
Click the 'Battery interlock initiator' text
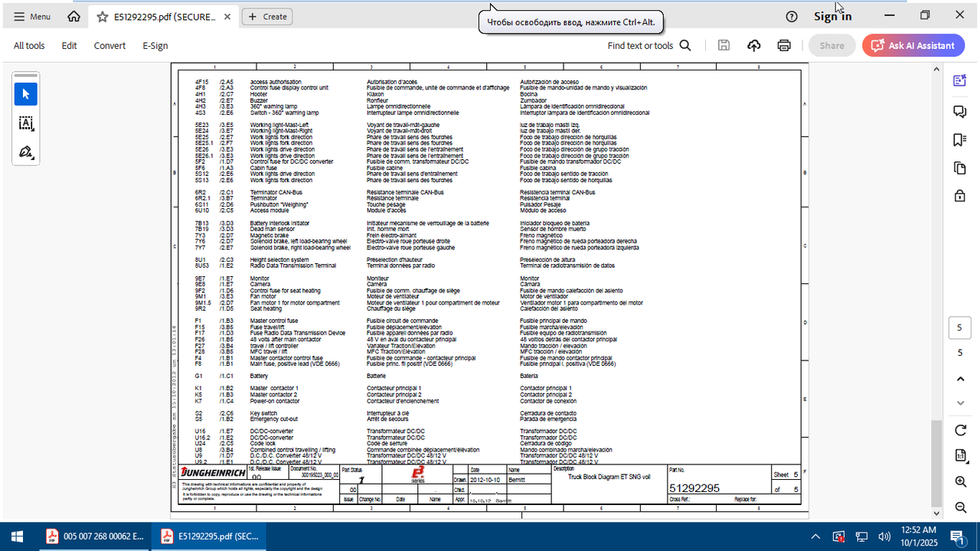pos(279,223)
